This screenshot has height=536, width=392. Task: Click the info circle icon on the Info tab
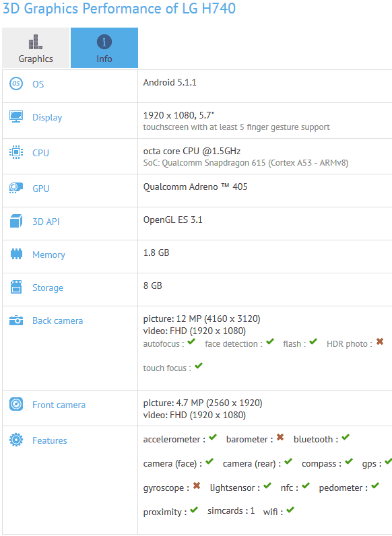[104, 42]
